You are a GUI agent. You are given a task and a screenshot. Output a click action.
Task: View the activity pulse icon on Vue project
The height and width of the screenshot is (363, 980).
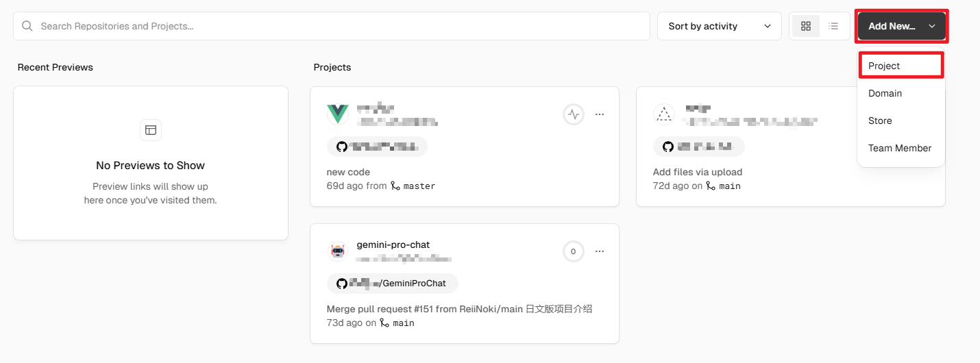[x=574, y=114]
